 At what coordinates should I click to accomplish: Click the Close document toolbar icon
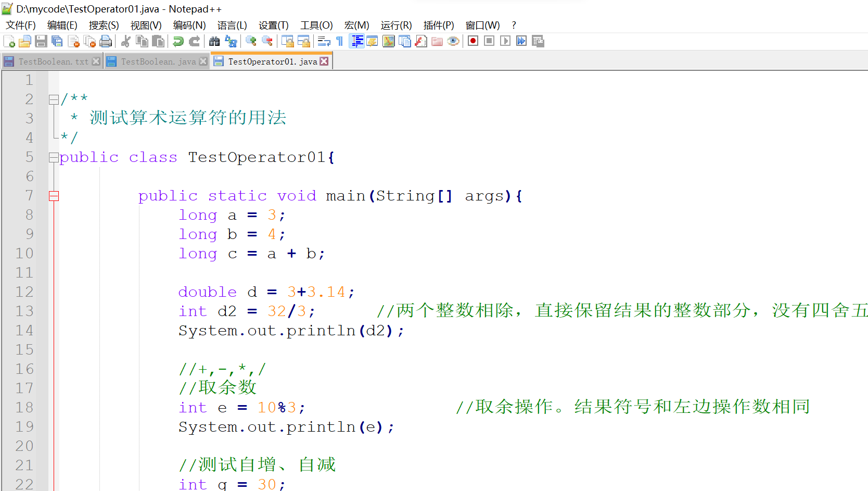(x=73, y=41)
